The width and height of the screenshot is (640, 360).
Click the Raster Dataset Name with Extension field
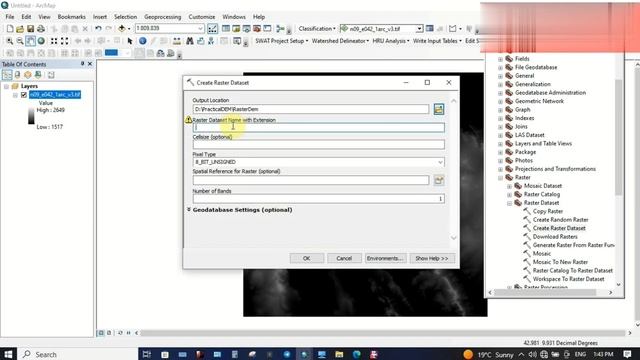pos(319,127)
